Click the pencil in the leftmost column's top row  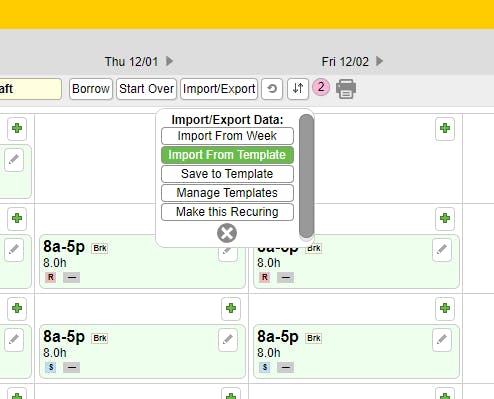click(x=14, y=160)
